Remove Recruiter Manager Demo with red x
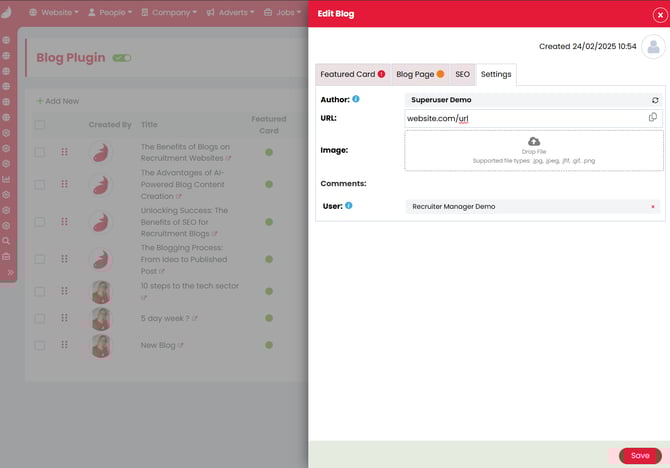This screenshot has width=670, height=468. point(653,207)
